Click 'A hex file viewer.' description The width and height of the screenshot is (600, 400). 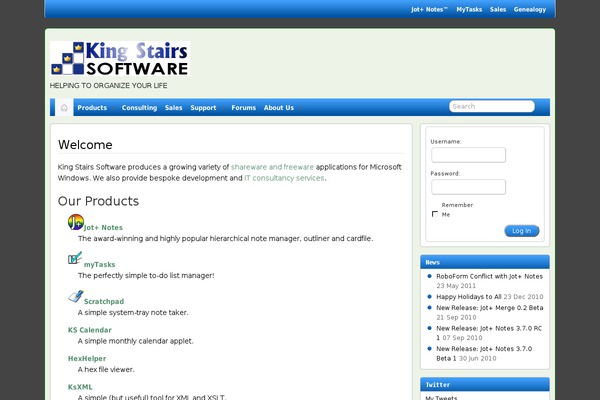(x=106, y=370)
